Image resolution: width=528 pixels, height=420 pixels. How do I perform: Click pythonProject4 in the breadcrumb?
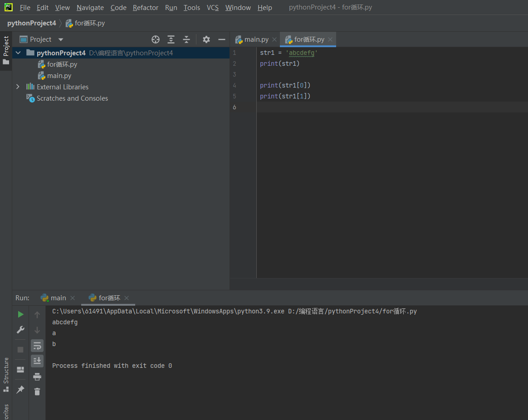32,23
